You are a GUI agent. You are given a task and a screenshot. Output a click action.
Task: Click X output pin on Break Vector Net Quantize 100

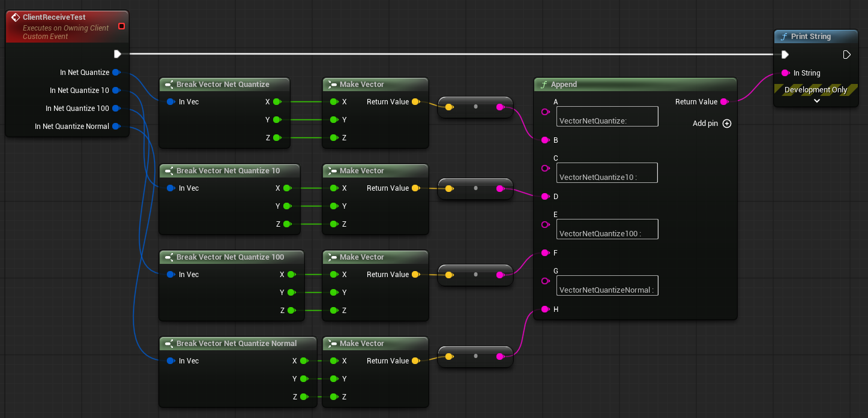291,275
